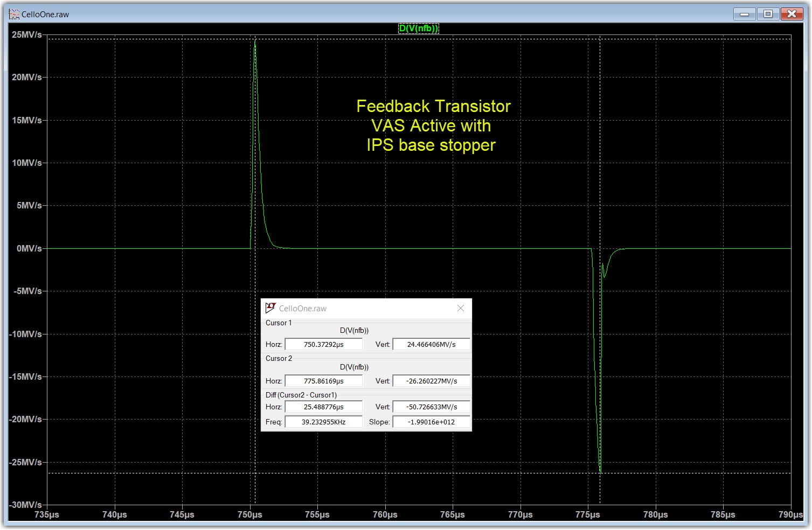Click the 760µs horizontal axis label

pyautogui.click(x=385, y=514)
